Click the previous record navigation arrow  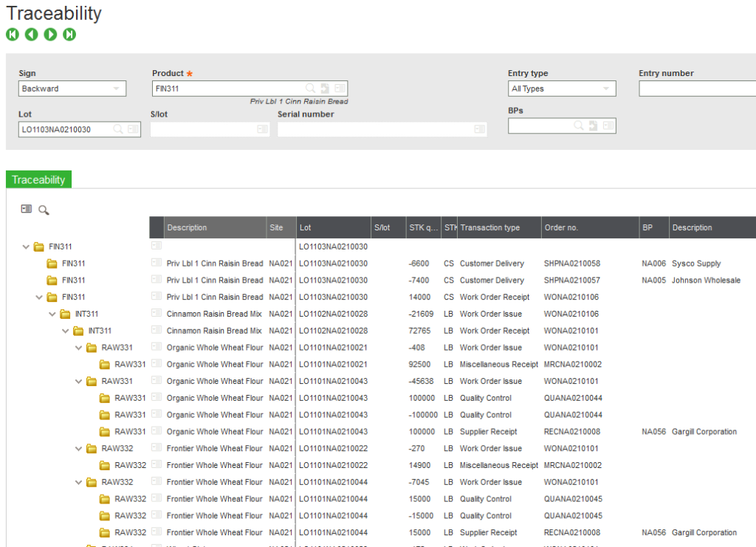pyautogui.click(x=31, y=35)
